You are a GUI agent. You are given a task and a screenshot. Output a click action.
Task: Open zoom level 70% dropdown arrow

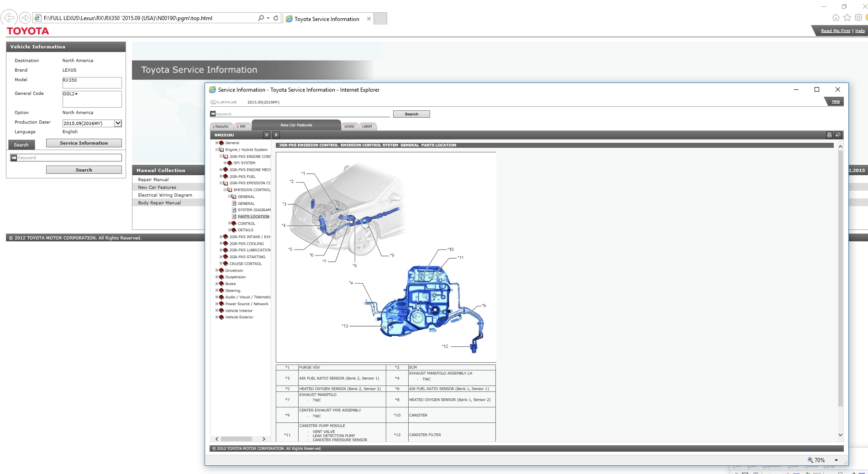click(x=836, y=460)
